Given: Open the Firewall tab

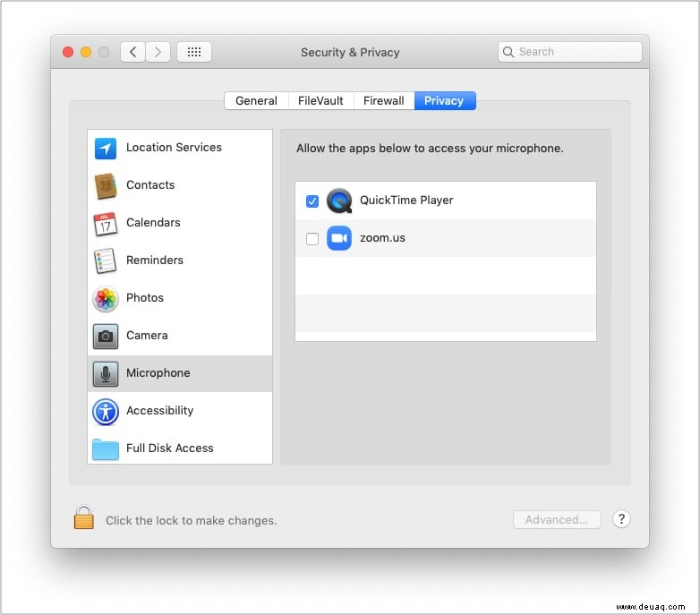Looking at the screenshot, I should pyautogui.click(x=384, y=101).
